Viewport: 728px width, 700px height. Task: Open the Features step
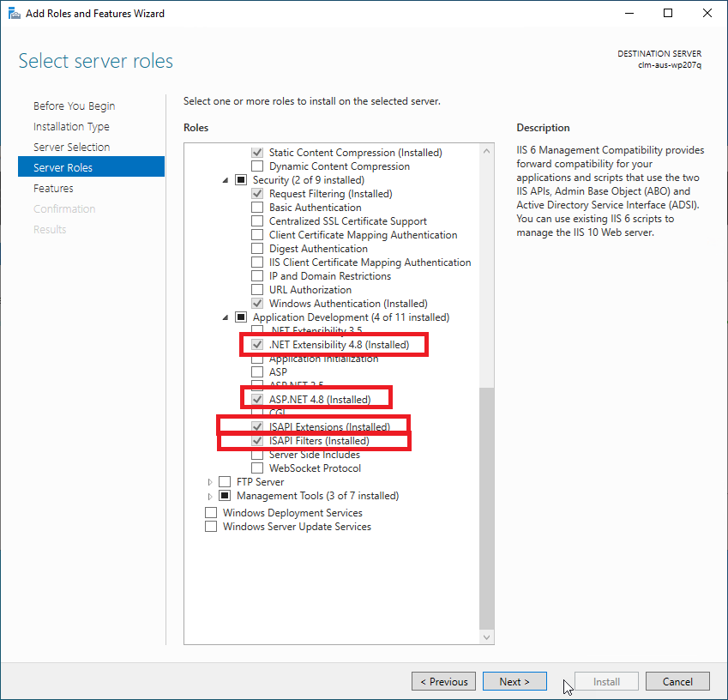53,188
